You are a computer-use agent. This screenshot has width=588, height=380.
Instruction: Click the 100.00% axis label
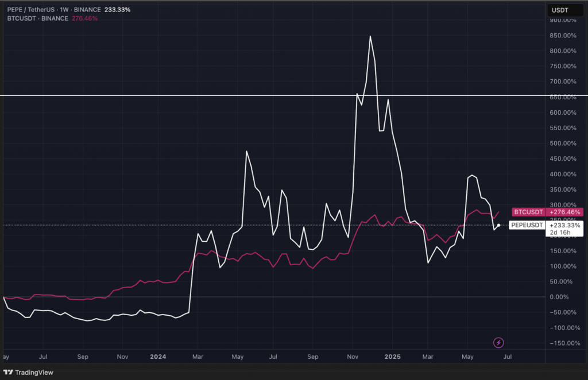563,266
